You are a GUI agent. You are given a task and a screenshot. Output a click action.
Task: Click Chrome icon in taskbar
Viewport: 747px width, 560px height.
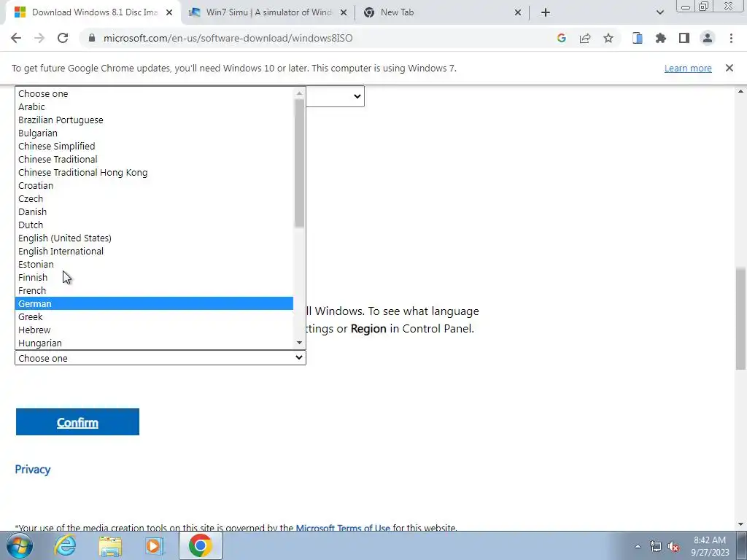pyautogui.click(x=200, y=545)
